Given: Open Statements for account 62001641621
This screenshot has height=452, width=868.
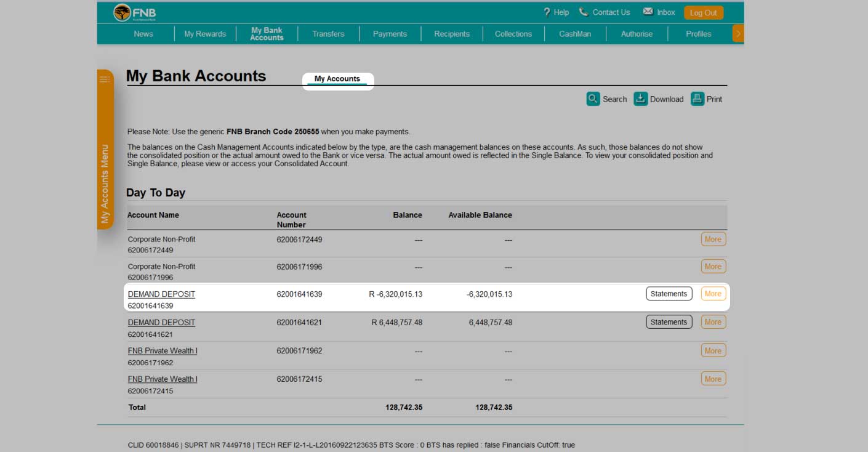Looking at the screenshot, I should pyautogui.click(x=669, y=322).
